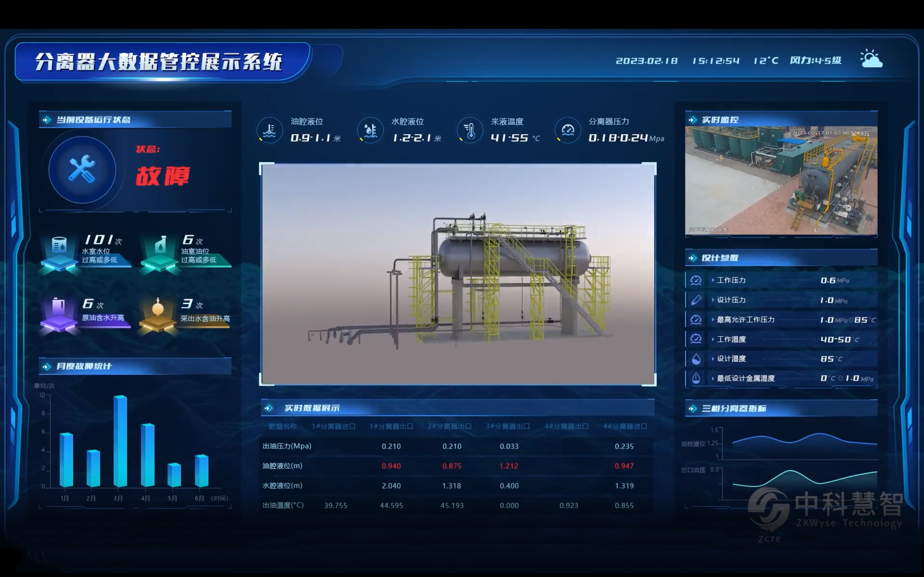
Task: Expand the 最低设计金属湿度 row arrow
Action: (713, 379)
